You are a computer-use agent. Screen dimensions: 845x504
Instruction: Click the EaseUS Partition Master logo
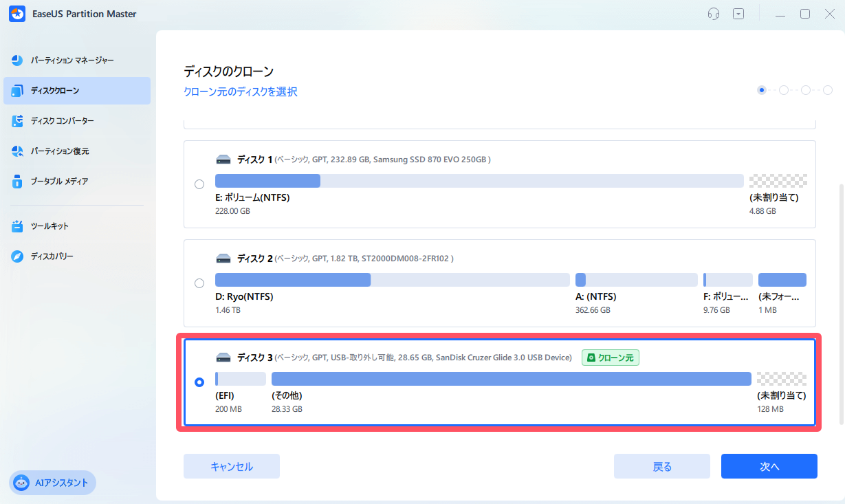(17, 14)
